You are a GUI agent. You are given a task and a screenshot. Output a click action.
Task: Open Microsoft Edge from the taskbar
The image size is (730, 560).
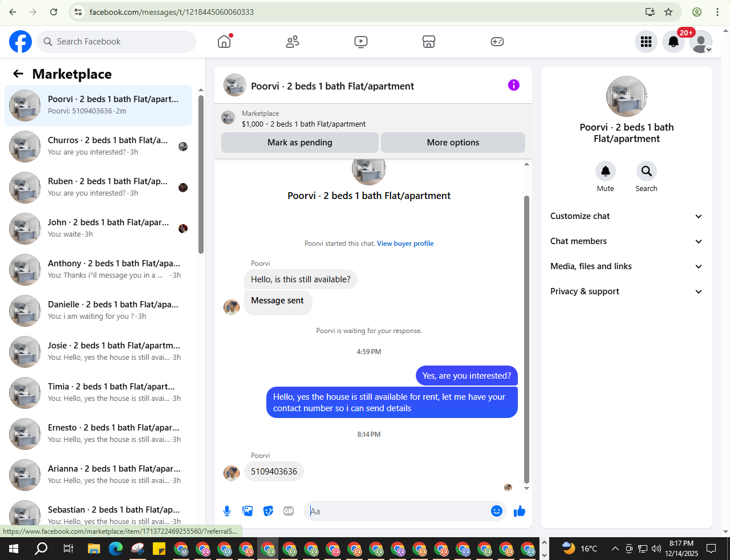pos(116,549)
